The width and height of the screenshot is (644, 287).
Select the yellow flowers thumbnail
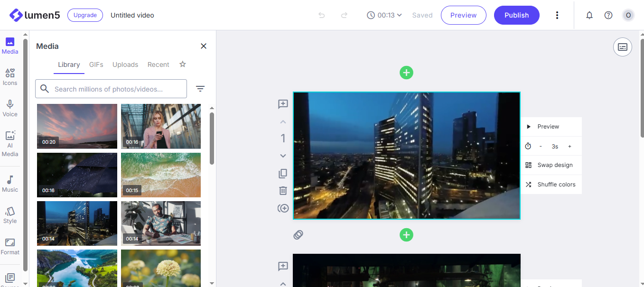[161, 268]
